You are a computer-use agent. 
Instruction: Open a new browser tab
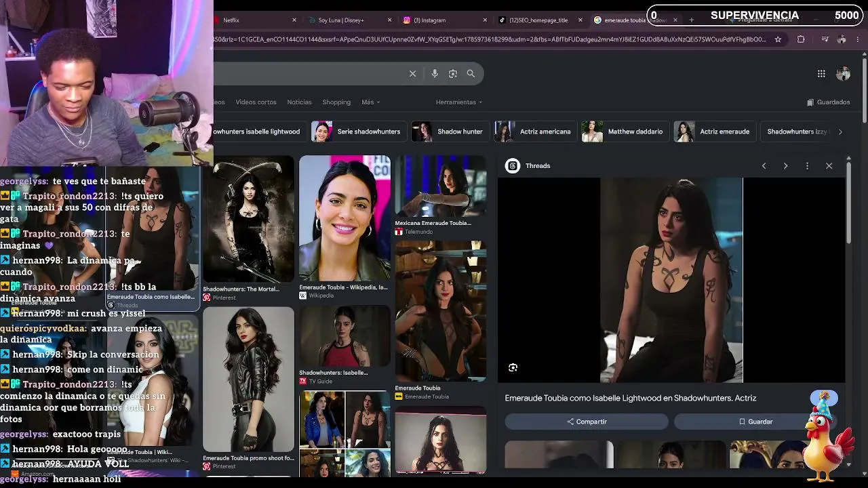(x=691, y=20)
